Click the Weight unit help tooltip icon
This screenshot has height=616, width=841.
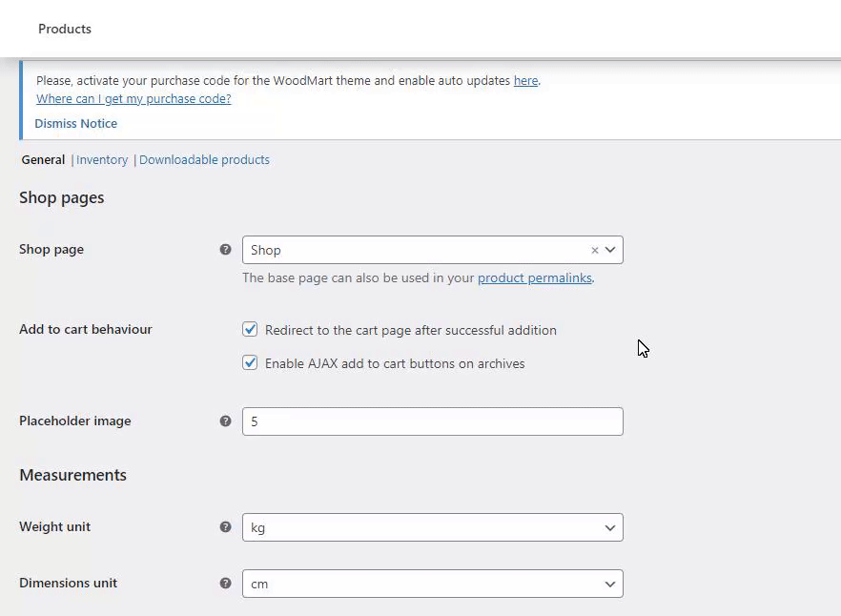(x=225, y=527)
